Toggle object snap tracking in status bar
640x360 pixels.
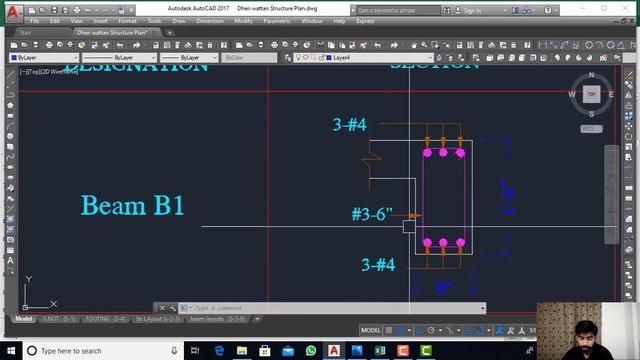pyautogui.click(x=469, y=330)
